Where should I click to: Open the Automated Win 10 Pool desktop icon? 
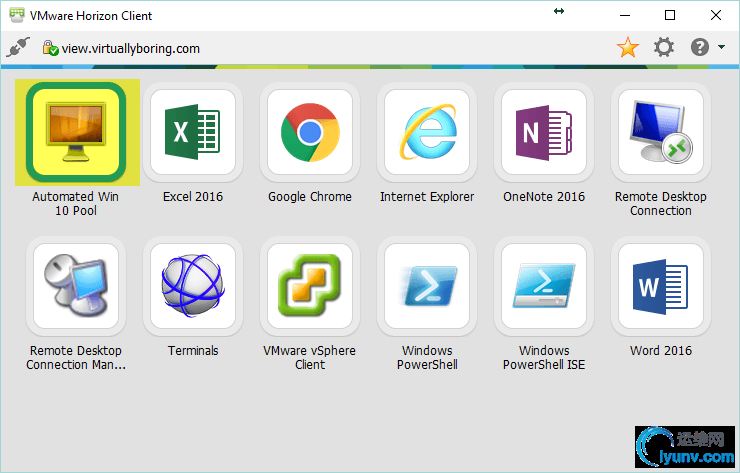pos(76,132)
